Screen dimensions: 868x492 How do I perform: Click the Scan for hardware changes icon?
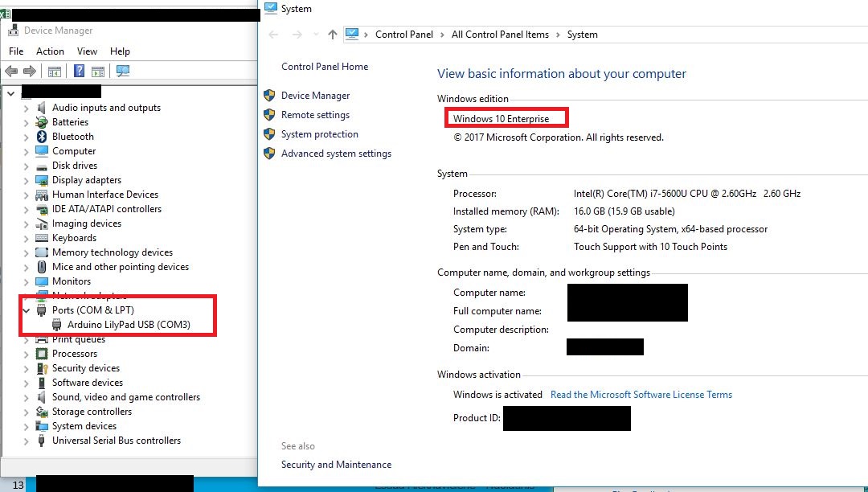pos(121,71)
